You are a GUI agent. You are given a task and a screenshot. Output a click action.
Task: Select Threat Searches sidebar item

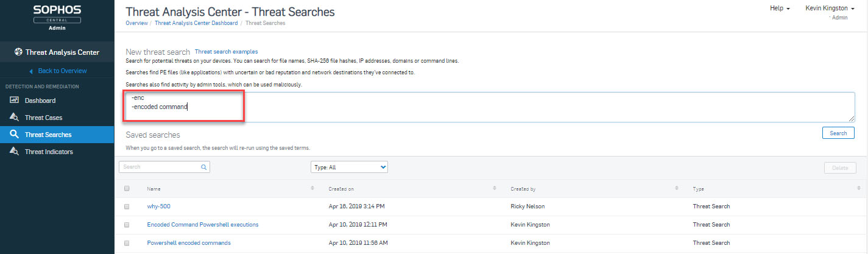[57, 135]
